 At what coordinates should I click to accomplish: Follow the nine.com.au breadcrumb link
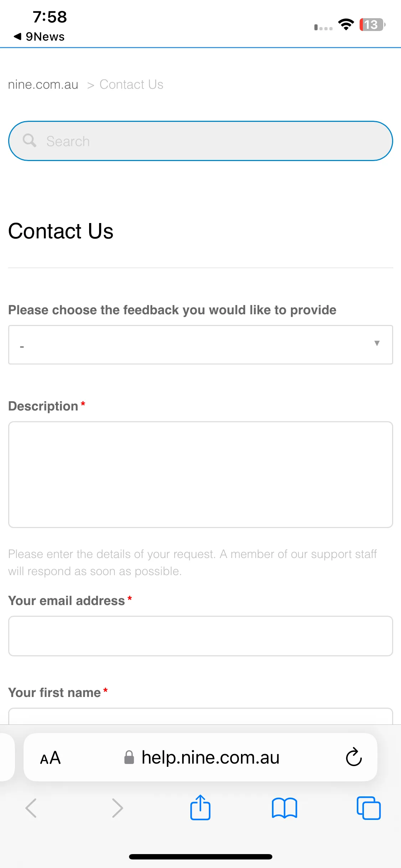click(43, 84)
